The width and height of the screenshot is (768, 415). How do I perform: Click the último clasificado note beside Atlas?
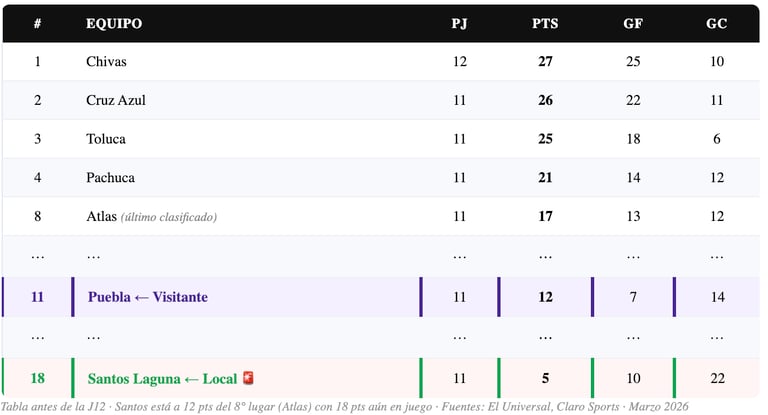tap(169, 217)
